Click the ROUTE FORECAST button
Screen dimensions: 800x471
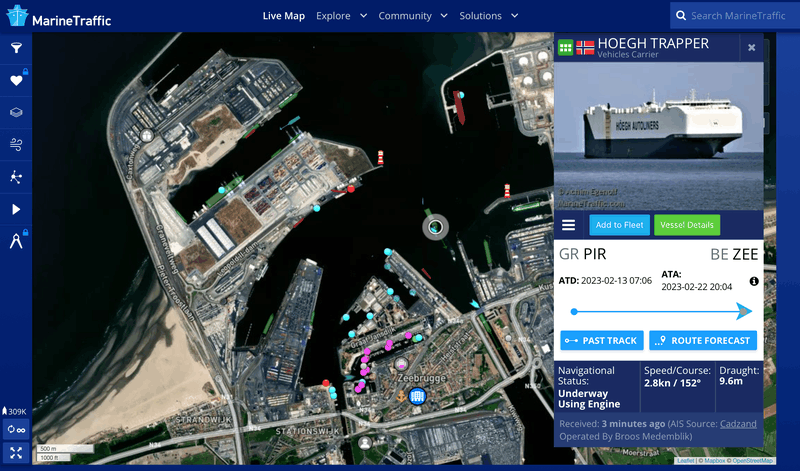[703, 340]
